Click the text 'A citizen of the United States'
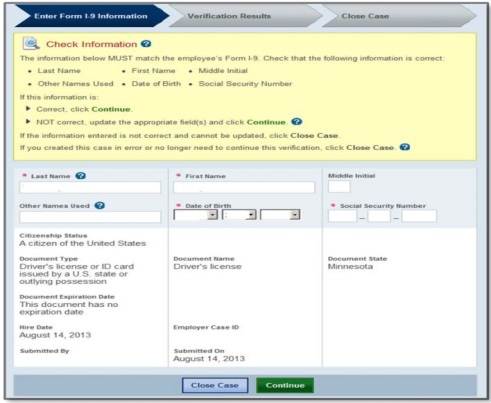The image size is (491, 403). click(x=83, y=243)
